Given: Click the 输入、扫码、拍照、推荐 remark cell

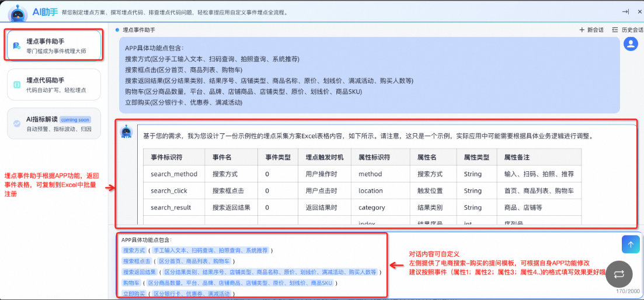Looking at the screenshot, I should tap(539, 174).
